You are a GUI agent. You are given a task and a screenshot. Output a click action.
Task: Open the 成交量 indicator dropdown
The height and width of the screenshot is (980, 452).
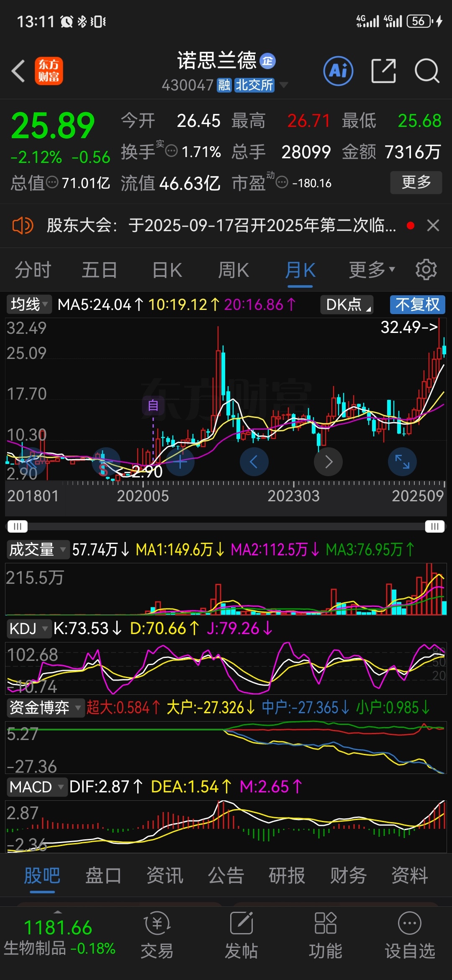point(38,549)
